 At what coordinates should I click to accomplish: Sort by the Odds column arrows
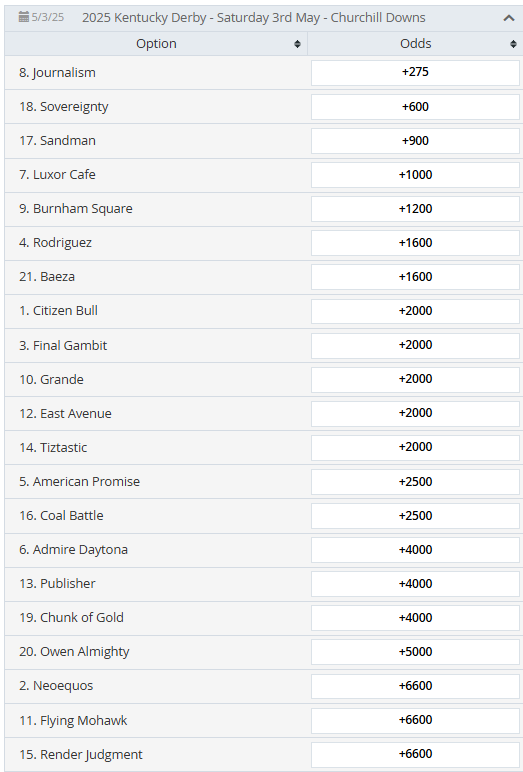point(513,44)
